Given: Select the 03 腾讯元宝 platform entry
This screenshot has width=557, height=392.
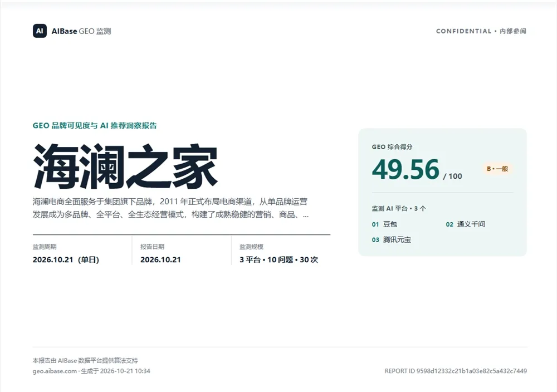Looking at the screenshot, I should point(392,239).
